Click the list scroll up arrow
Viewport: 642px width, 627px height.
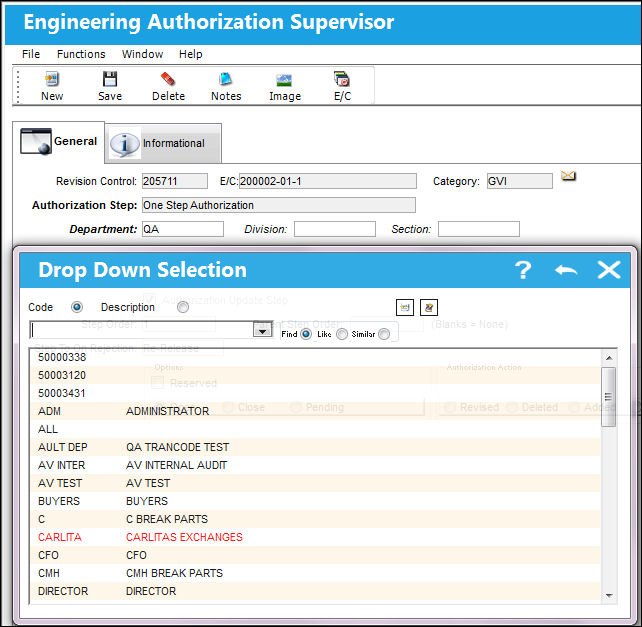[609, 358]
